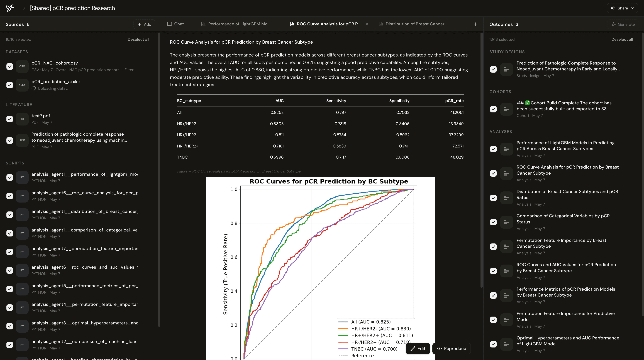Click PY icon of analysis_agent3__optimal_hyperparameters script
Image resolution: width=644 pixels, height=360 pixels.
pos(22,326)
